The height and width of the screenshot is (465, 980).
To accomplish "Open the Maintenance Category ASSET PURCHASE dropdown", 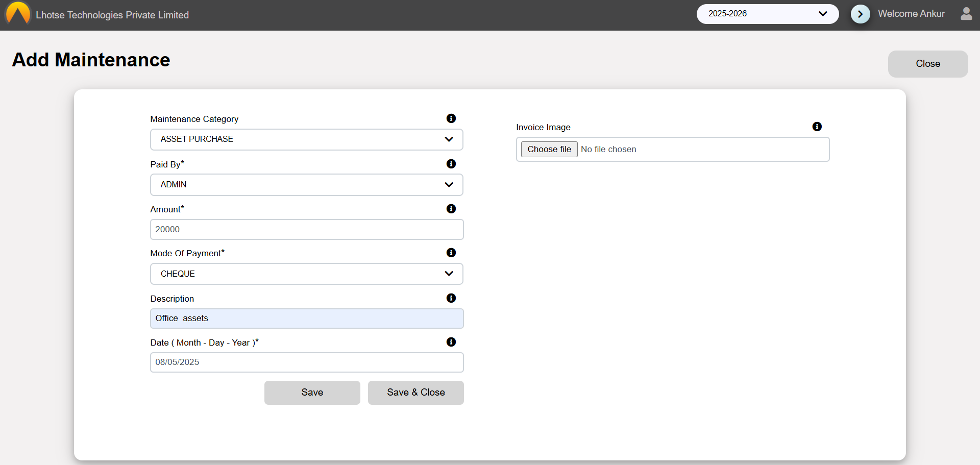I will (307, 139).
